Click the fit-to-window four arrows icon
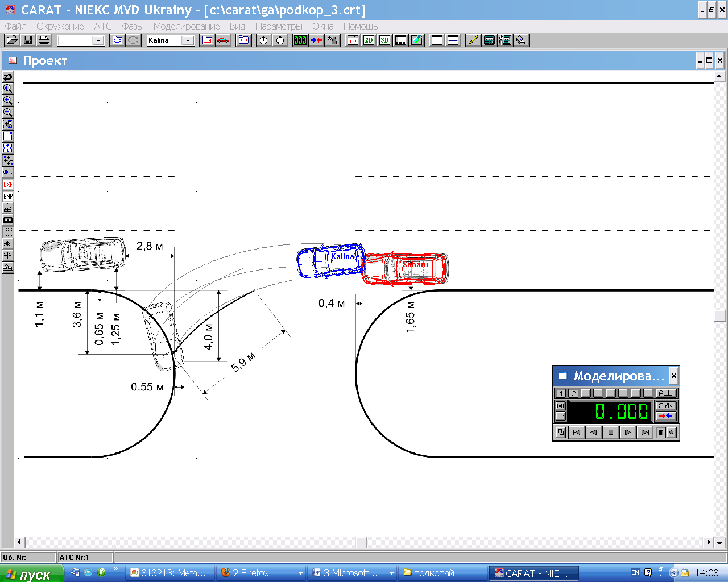Viewport: 728px width, 582px height. click(x=8, y=148)
